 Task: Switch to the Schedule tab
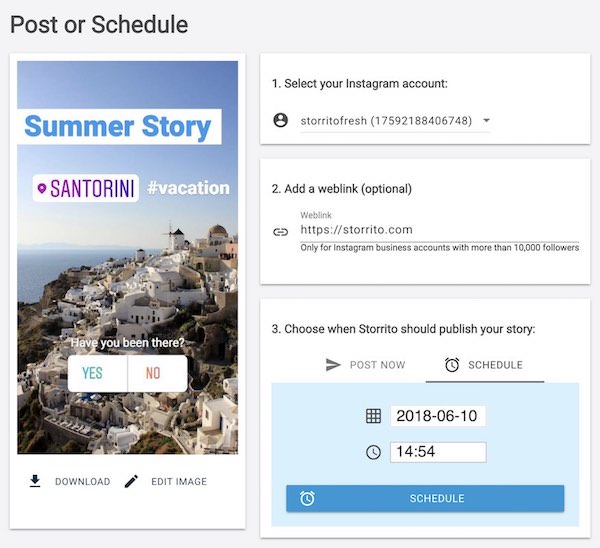[x=484, y=365]
